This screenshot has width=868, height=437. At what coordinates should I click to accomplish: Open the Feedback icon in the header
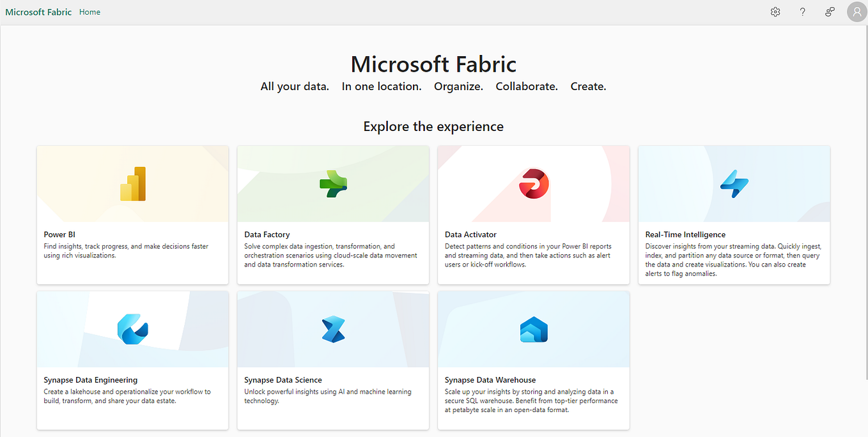[x=830, y=12]
